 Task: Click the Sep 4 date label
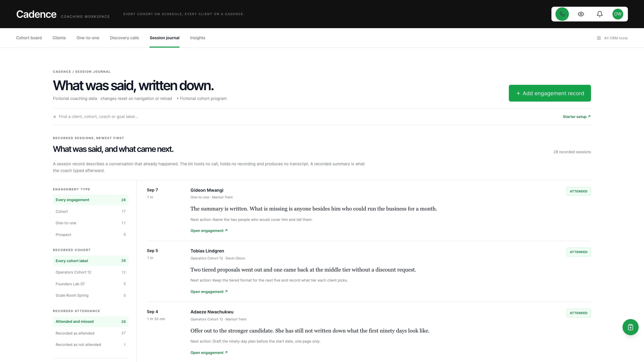coord(152,312)
